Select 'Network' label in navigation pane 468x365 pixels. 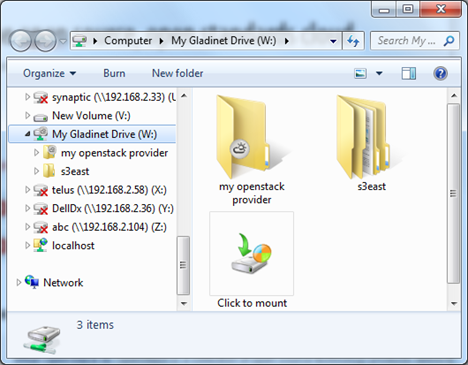63,283
